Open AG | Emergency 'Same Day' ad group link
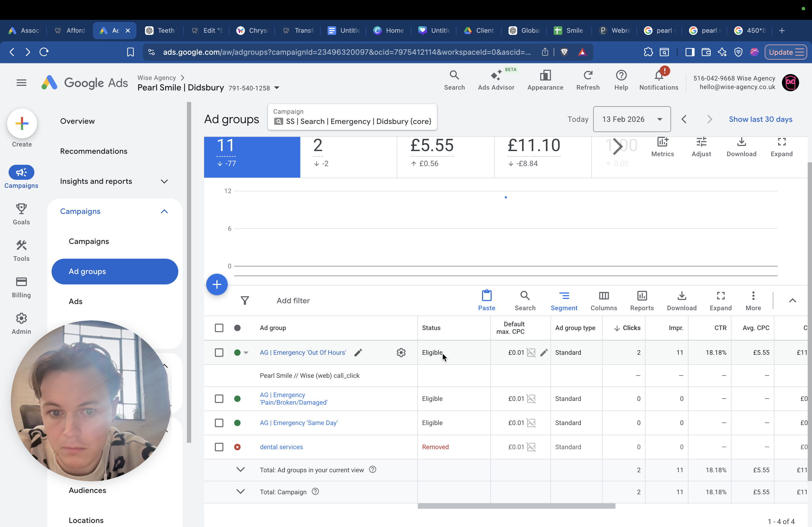 point(299,423)
